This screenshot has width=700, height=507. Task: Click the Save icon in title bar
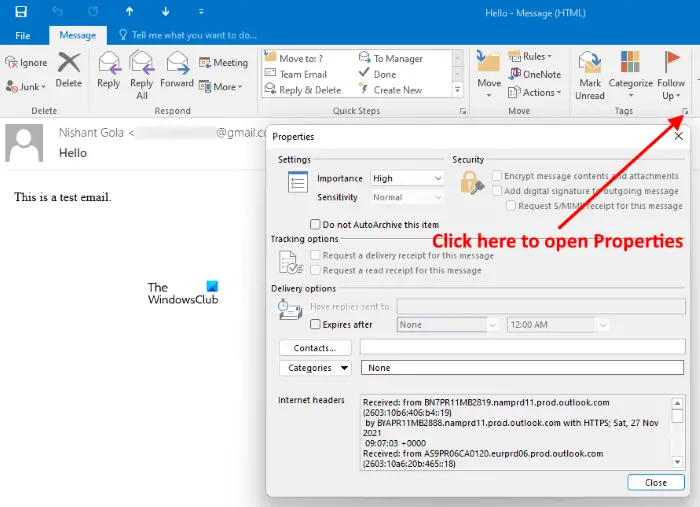(x=21, y=12)
